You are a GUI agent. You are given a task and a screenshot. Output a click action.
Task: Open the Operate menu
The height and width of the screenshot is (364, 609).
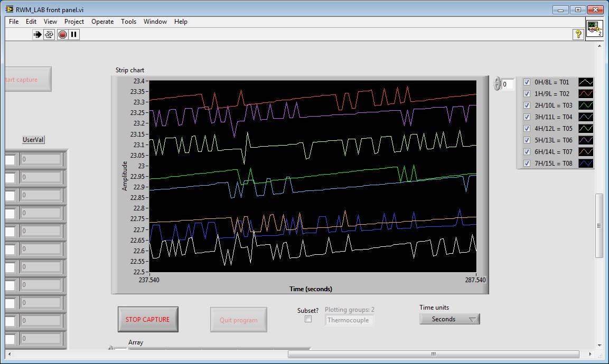102,22
